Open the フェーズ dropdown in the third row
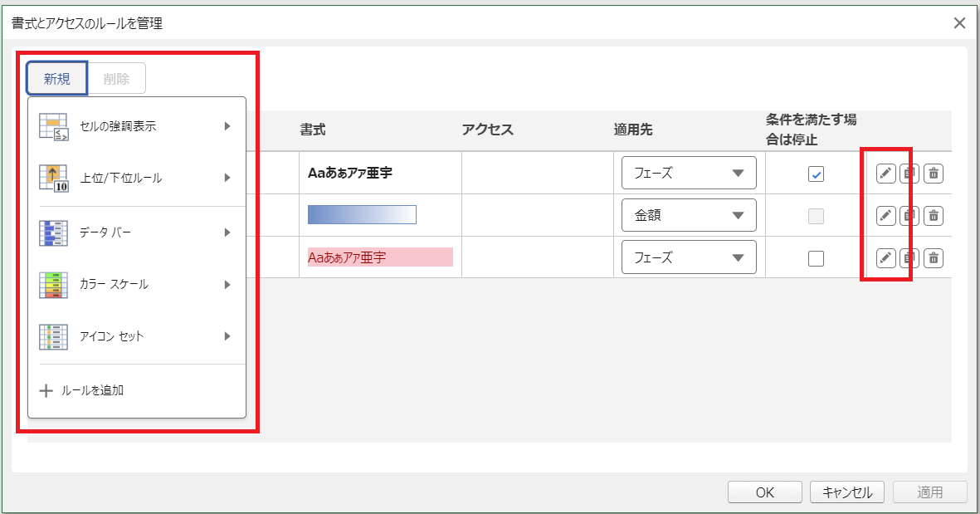The image size is (980, 514). coord(689,257)
